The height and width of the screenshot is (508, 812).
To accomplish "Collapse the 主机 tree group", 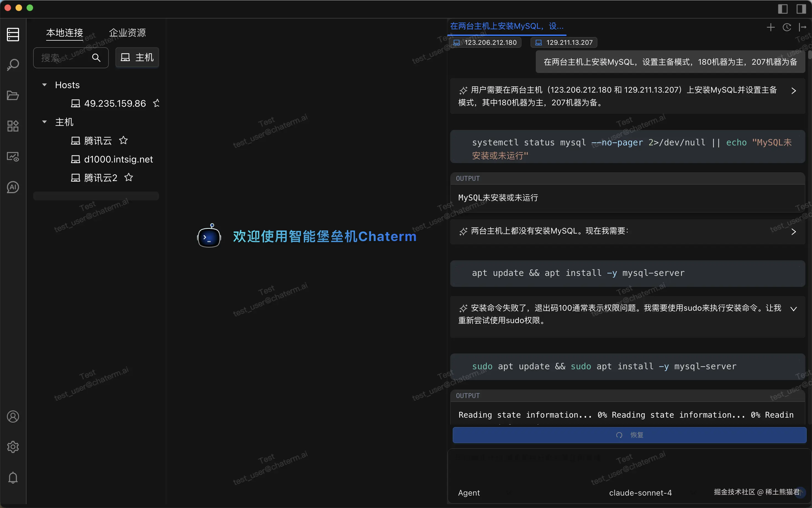I will pos(44,122).
